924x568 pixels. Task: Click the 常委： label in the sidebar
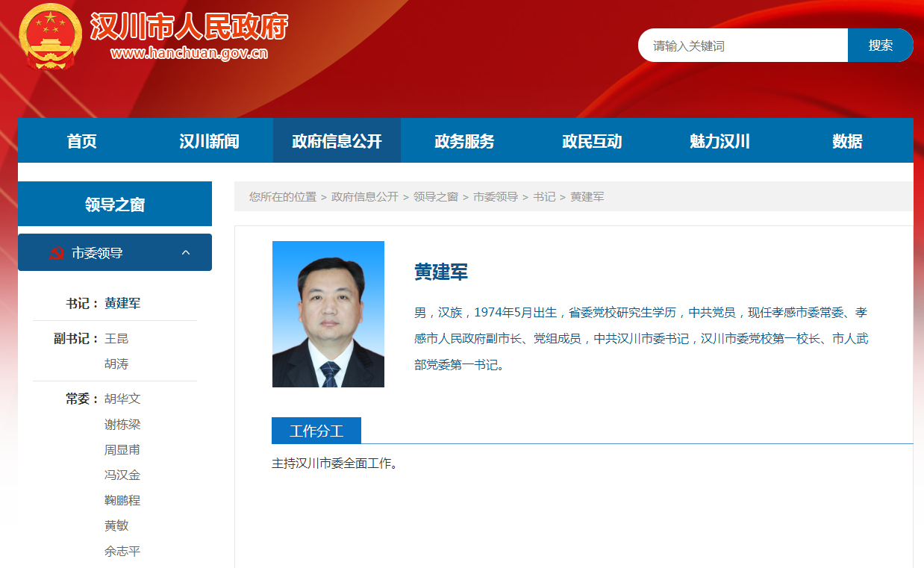point(82,399)
